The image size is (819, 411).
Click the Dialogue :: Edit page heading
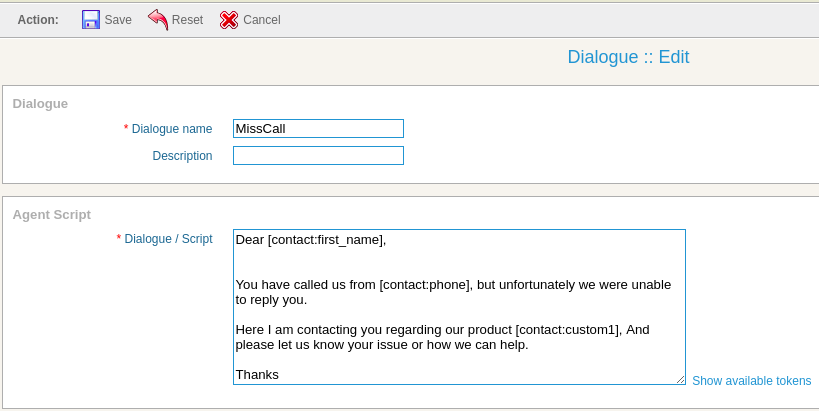click(628, 56)
